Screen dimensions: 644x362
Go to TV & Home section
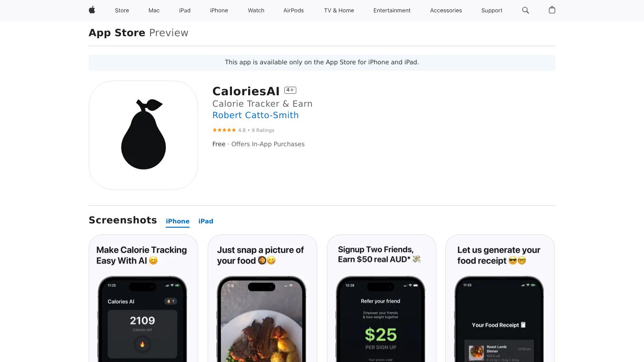pyautogui.click(x=339, y=10)
